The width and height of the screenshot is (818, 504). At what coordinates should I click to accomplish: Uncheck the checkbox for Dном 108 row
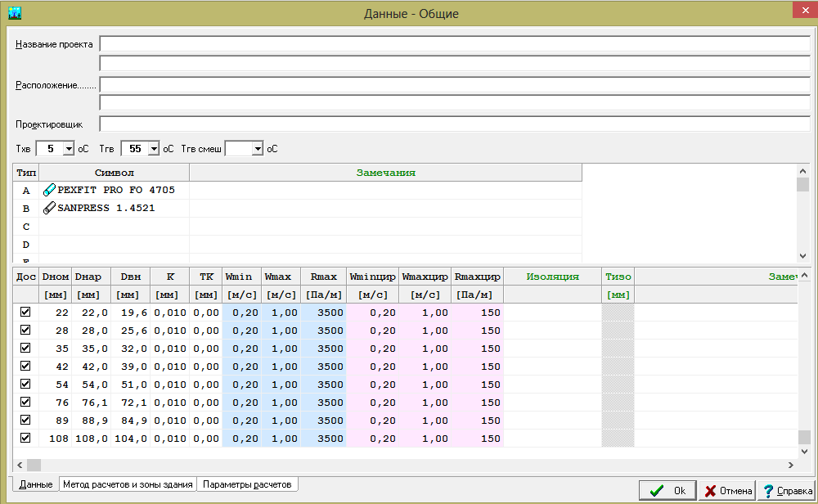pos(25,439)
